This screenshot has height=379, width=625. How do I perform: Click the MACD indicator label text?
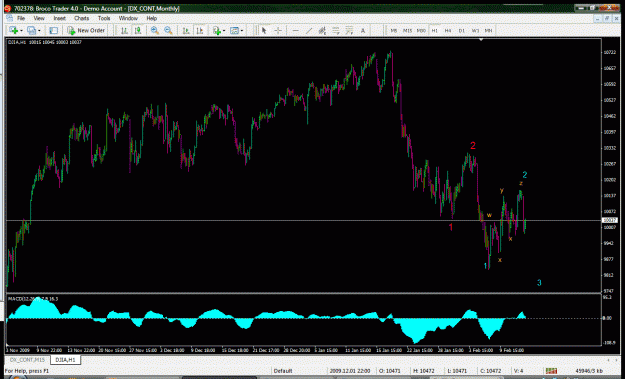33,298
